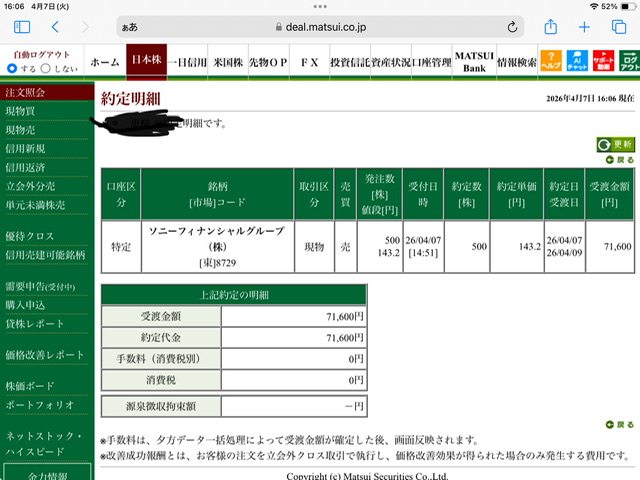
Task: Select 貸株レポート in the sidebar
Action: click(x=35, y=324)
